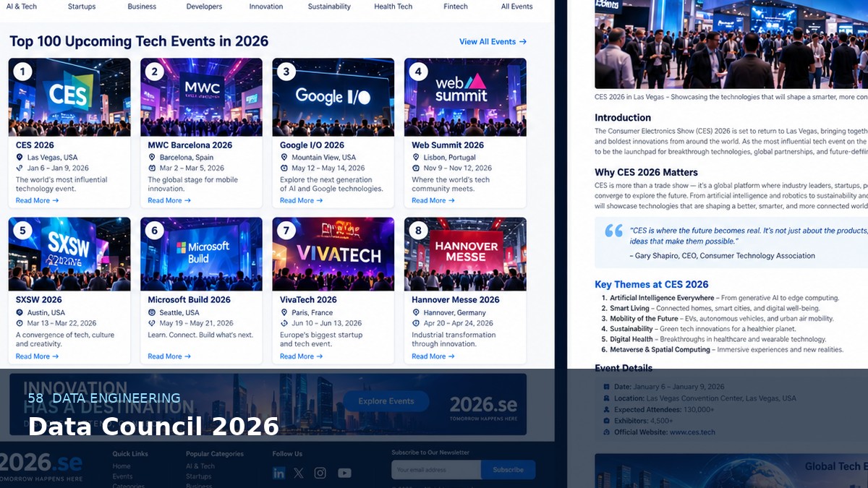Click the location pin icon for Mountain View, USA
The image size is (868, 488).
(284, 157)
